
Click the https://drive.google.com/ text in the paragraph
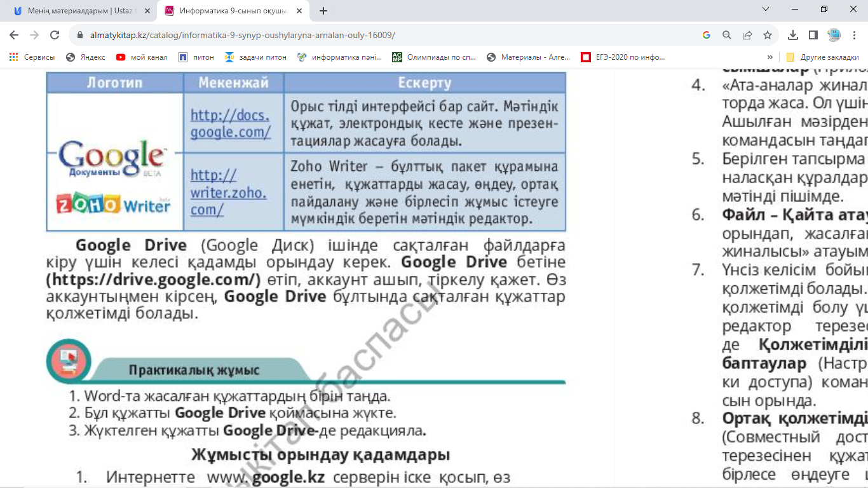click(154, 280)
